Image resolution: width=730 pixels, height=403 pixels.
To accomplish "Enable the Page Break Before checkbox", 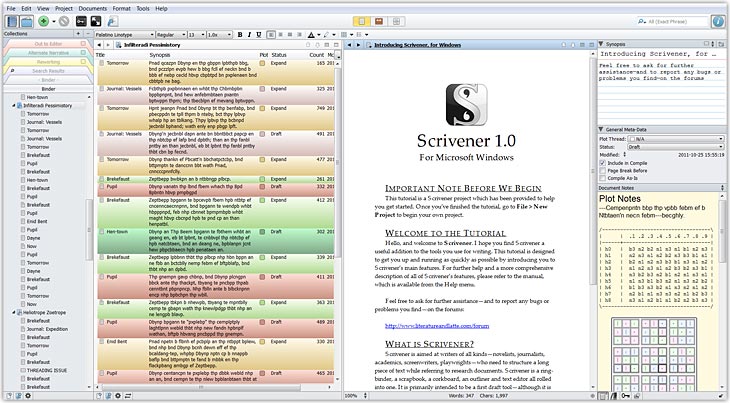I will tap(605, 170).
